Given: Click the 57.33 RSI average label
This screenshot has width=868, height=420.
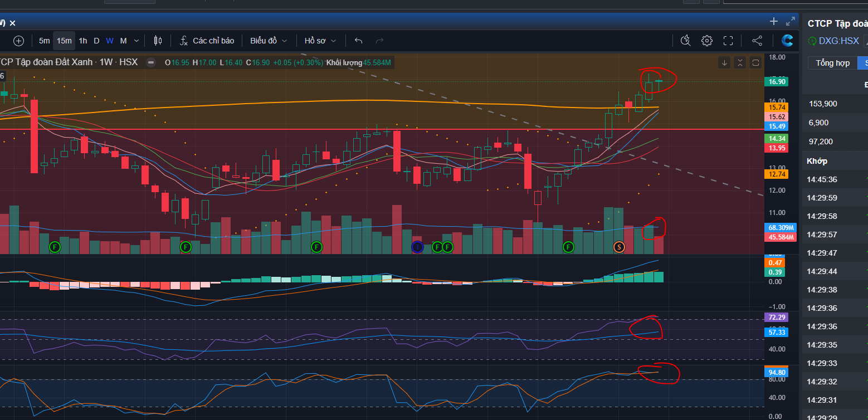Looking at the screenshot, I should click(x=777, y=332).
